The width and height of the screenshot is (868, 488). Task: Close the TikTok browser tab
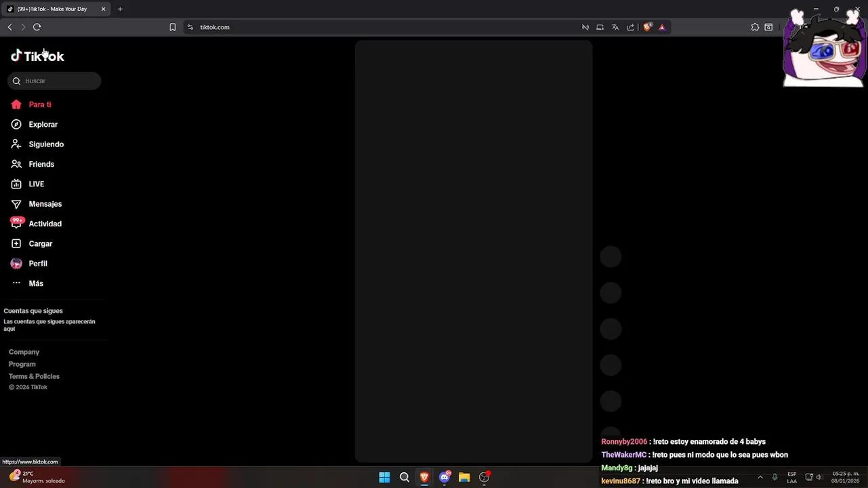click(104, 9)
